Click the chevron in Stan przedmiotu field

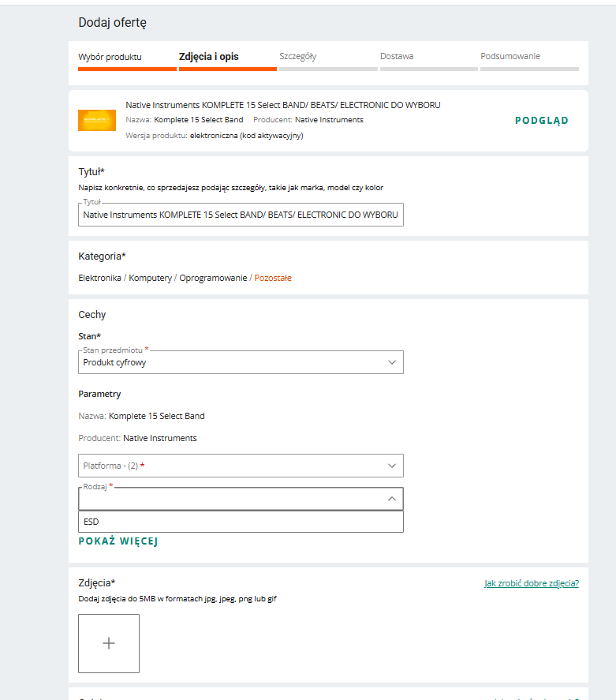pyautogui.click(x=392, y=362)
